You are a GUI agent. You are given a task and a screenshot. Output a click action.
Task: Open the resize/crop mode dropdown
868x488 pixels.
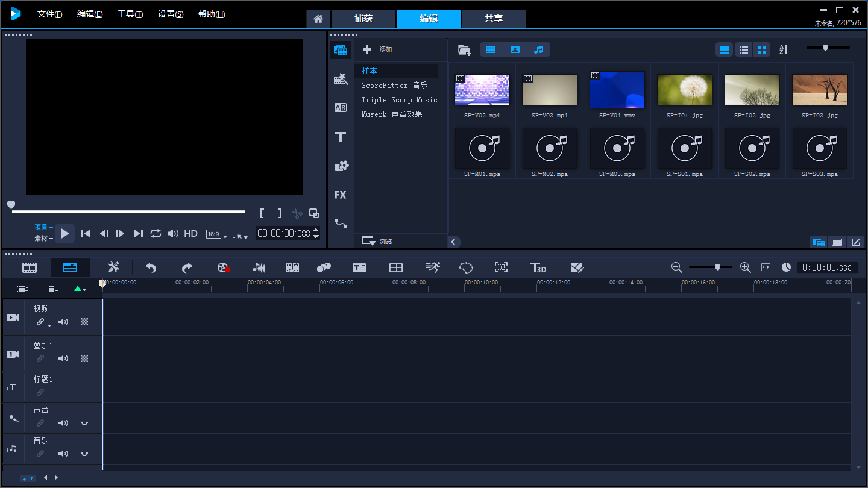coord(240,234)
